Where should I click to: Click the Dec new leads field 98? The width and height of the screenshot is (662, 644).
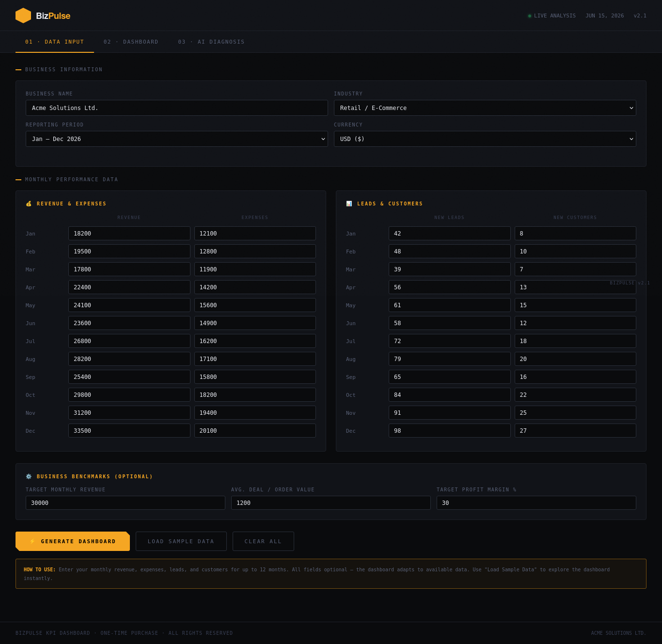click(x=449, y=431)
